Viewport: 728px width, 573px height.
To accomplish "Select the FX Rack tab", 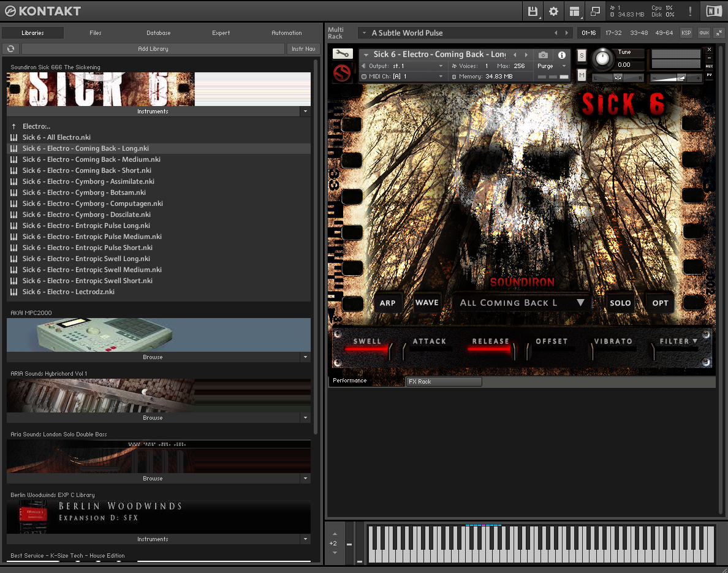I will pos(444,382).
